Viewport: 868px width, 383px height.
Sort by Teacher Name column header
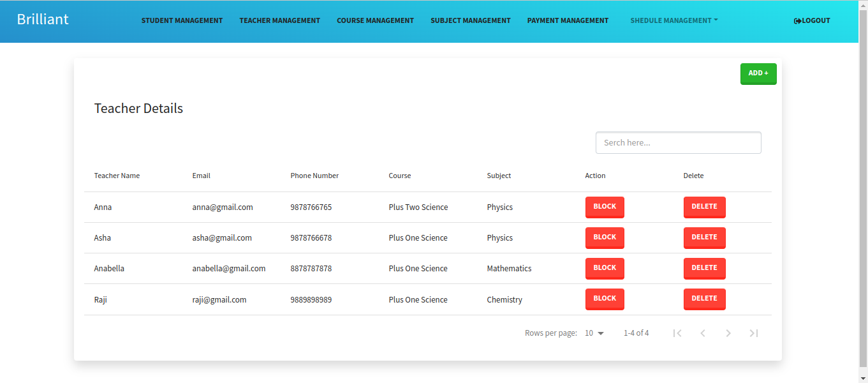117,176
